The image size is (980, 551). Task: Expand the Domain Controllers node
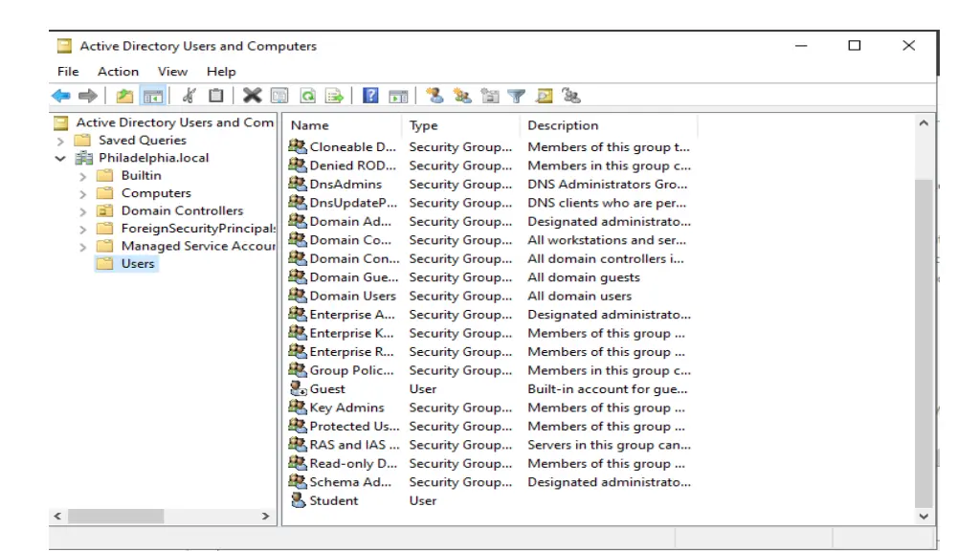[x=83, y=211]
